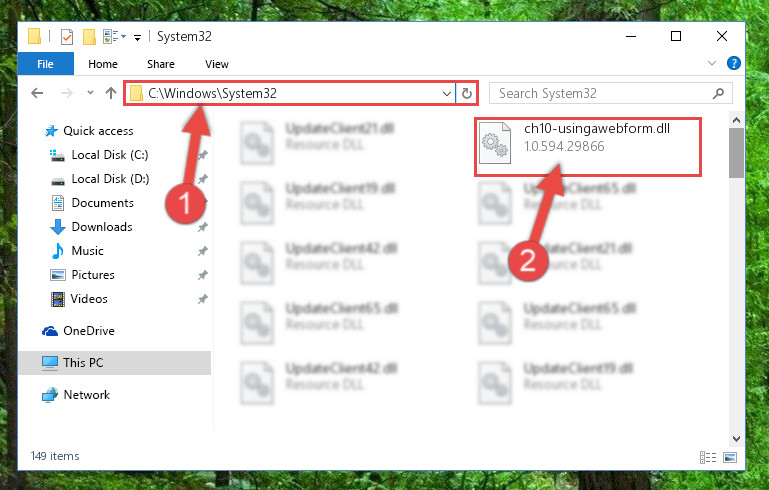Switch to large thumbnails view icon

tap(730, 458)
